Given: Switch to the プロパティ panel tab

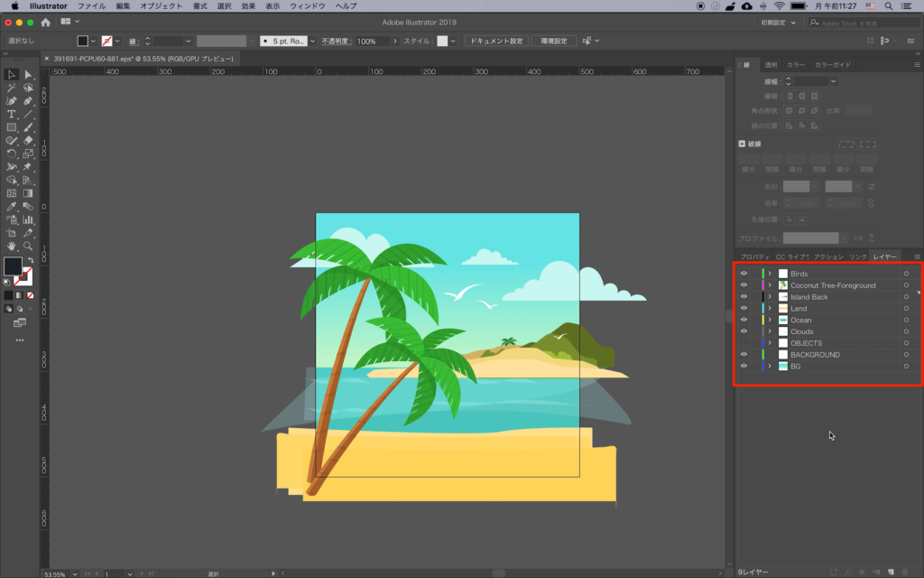Looking at the screenshot, I should tap(754, 257).
